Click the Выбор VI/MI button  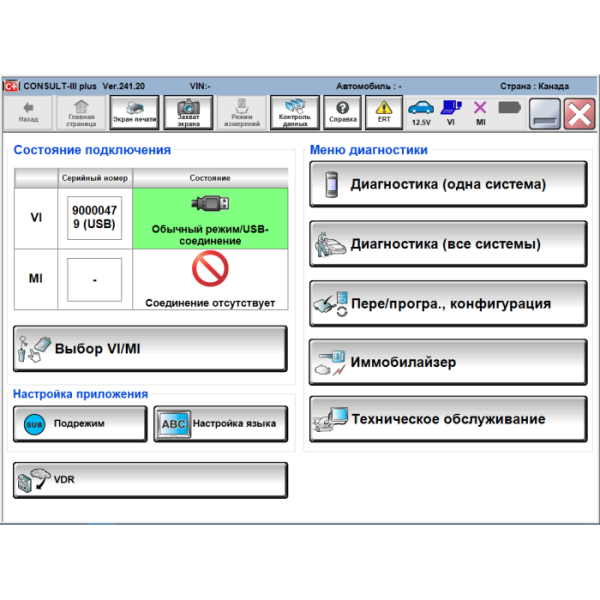click(150, 349)
